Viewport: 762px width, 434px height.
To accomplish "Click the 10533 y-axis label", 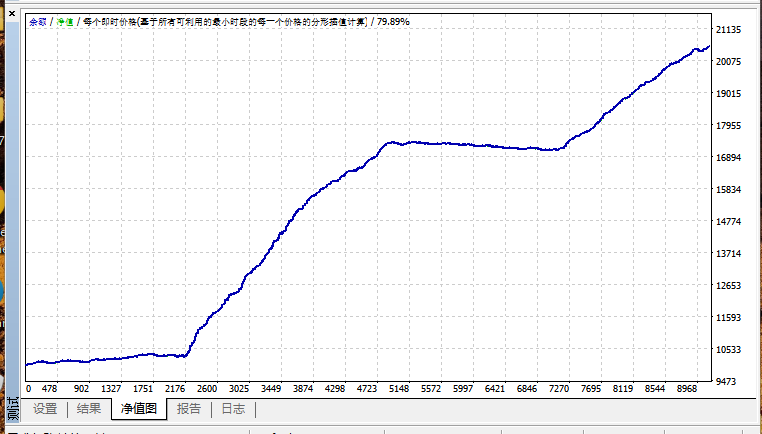I will [x=728, y=350].
